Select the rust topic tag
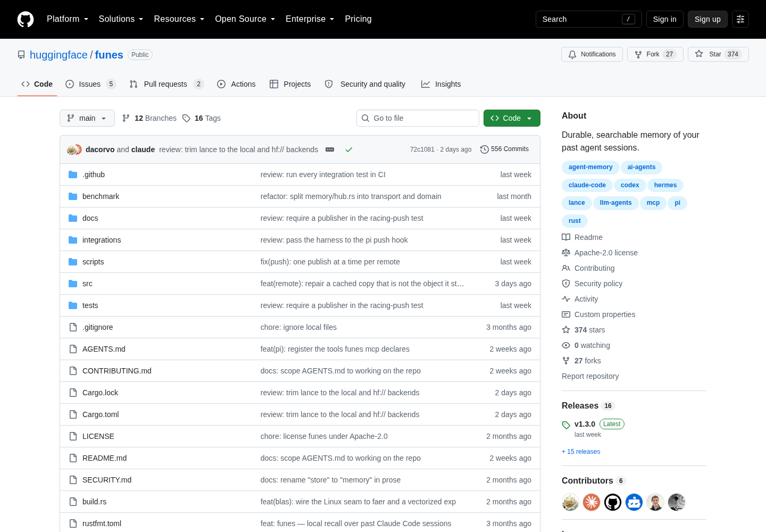 tap(574, 221)
